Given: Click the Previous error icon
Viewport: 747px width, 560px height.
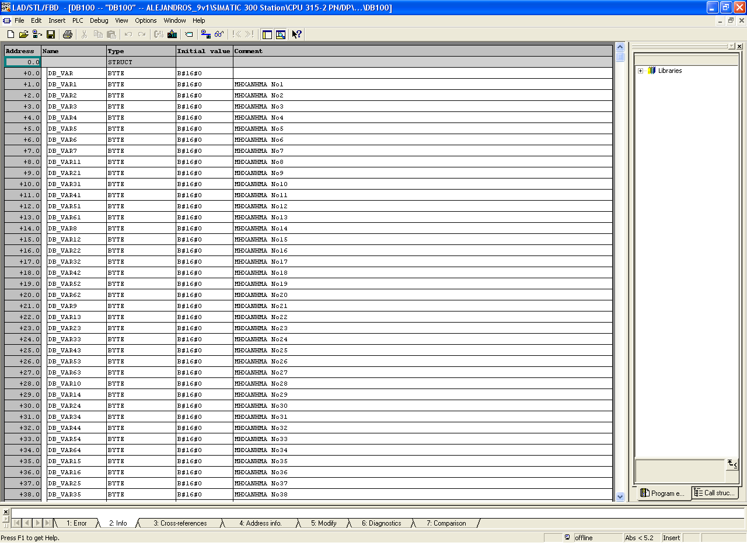Looking at the screenshot, I should [236, 34].
